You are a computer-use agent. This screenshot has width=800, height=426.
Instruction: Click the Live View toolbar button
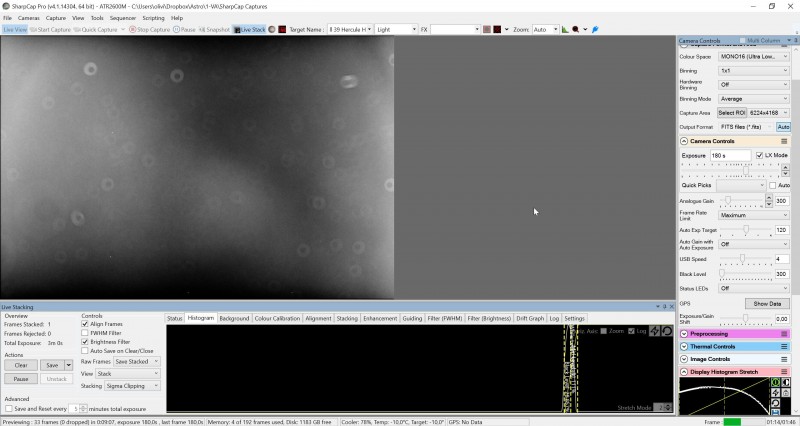[x=15, y=30]
